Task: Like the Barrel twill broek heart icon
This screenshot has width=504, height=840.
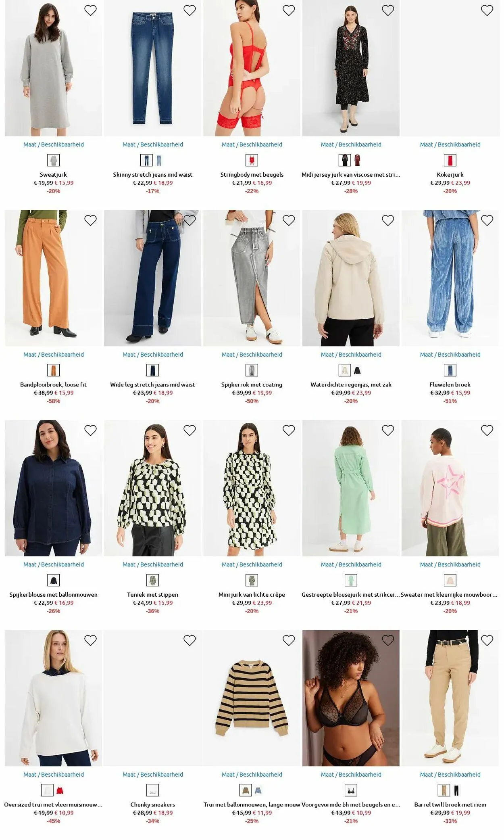Action: (487, 640)
